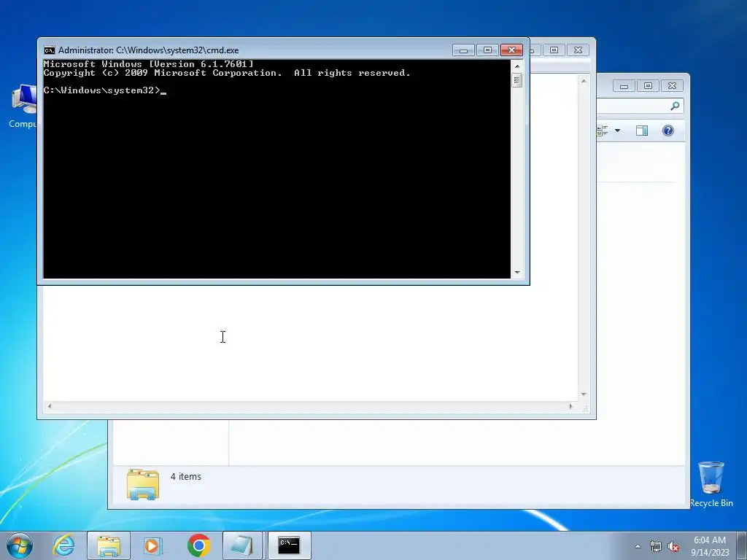The image size is (747, 560).
Task: Open the network status tray icon
Action: coord(656,546)
